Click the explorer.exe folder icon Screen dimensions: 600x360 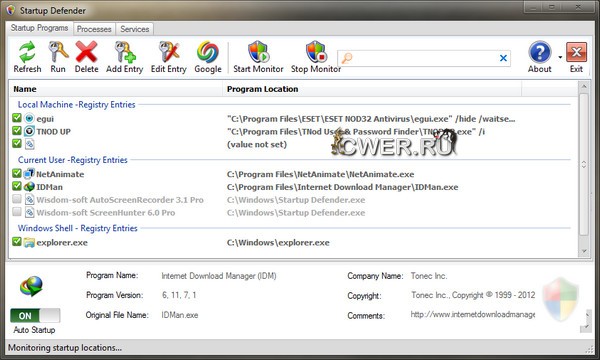tap(29, 242)
